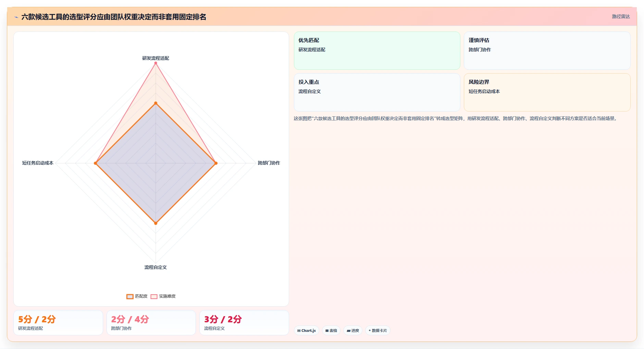The height and width of the screenshot is (349, 644).
Task: Click the small icon left of the header title
Action: coord(16,17)
